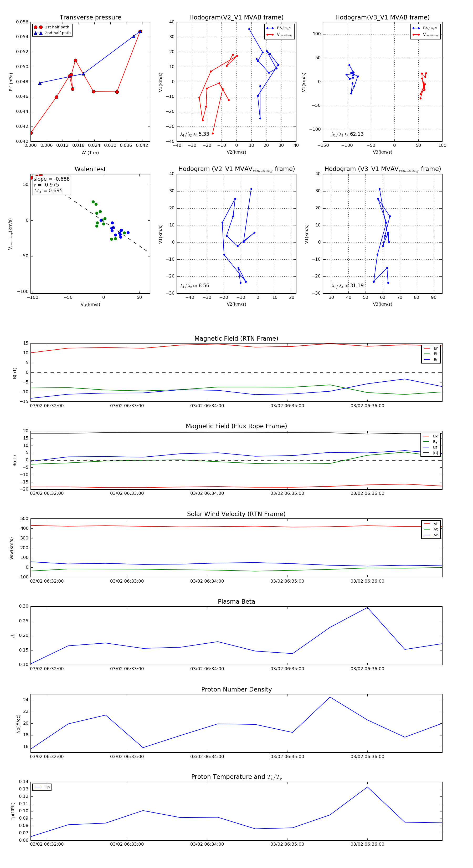Click "03/02 06:36:00" tick under Plasma Beta
The width and height of the screenshot is (473, 868).
click(367, 669)
